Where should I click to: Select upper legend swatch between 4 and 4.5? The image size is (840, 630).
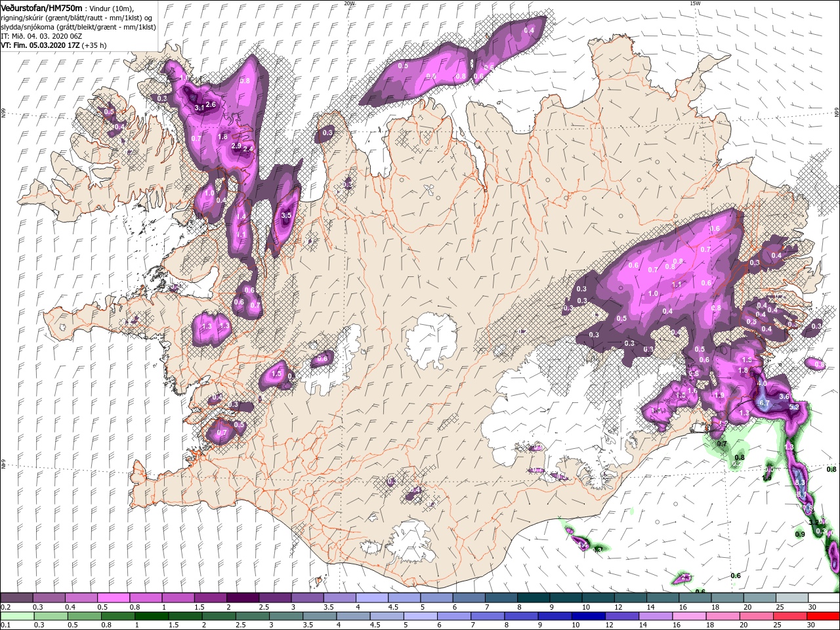pos(371,598)
